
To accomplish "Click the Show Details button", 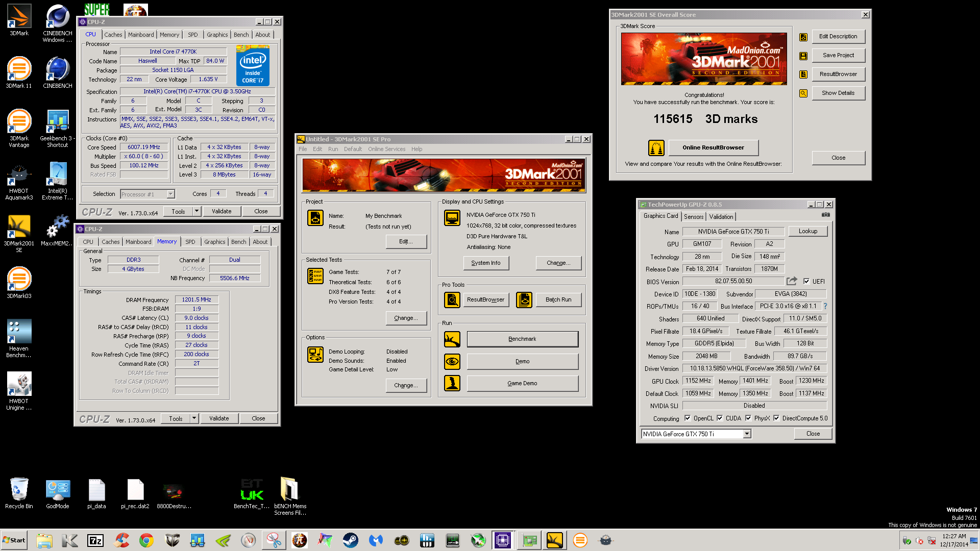I will coord(838,93).
